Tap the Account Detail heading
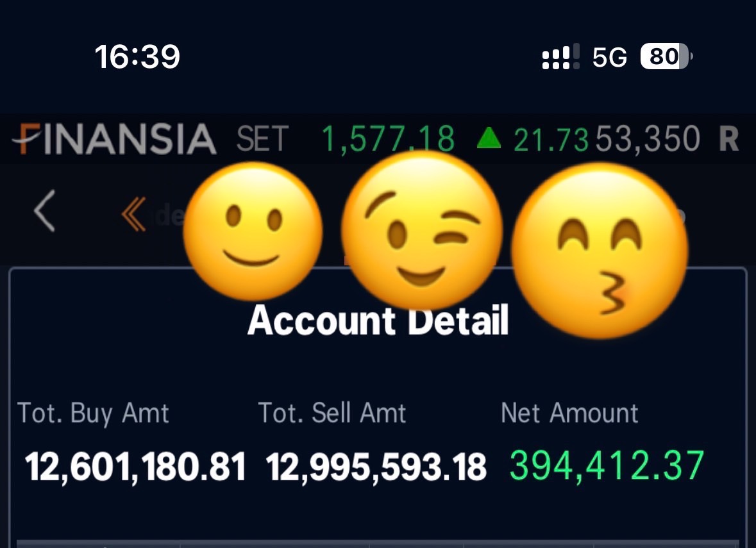The width and height of the screenshot is (756, 548). pos(378,320)
